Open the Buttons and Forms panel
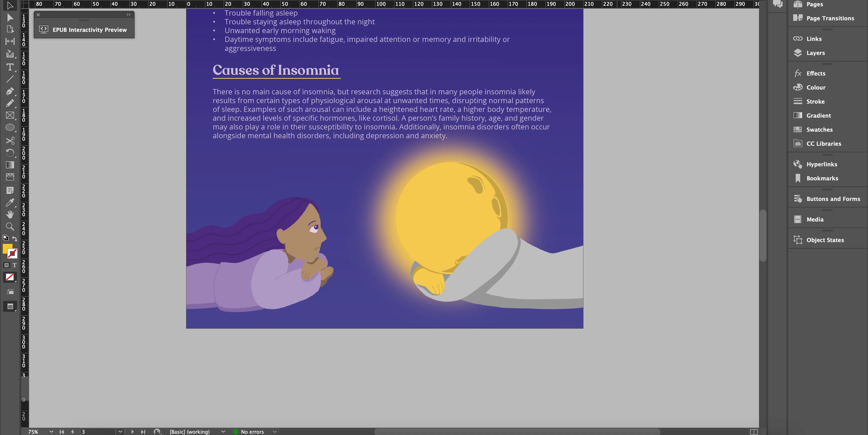 click(x=833, y=199)
